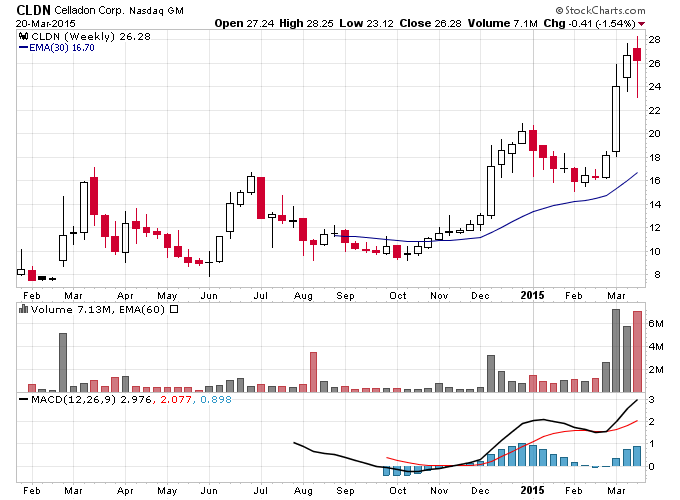Click the 2M volume axis label
Viewport: 680px width, 500px height.
(x=656, y=369)
